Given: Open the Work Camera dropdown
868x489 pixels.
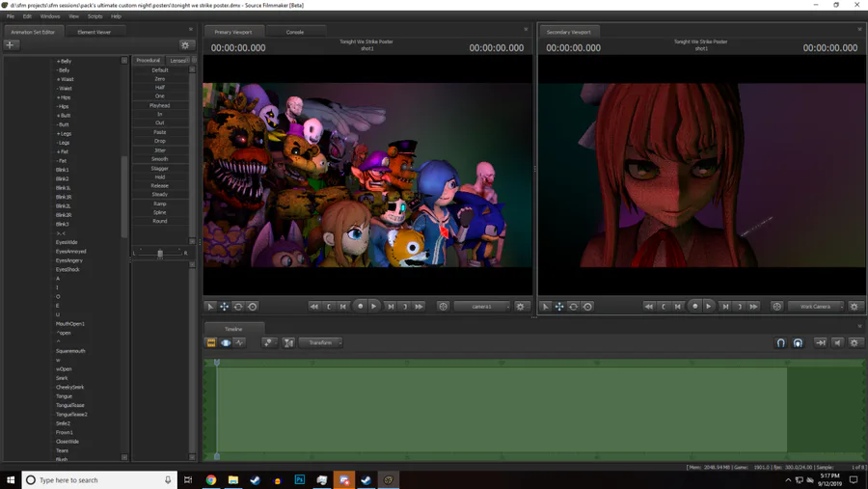Looking at the screenshot, I should [x=816, y=307].
